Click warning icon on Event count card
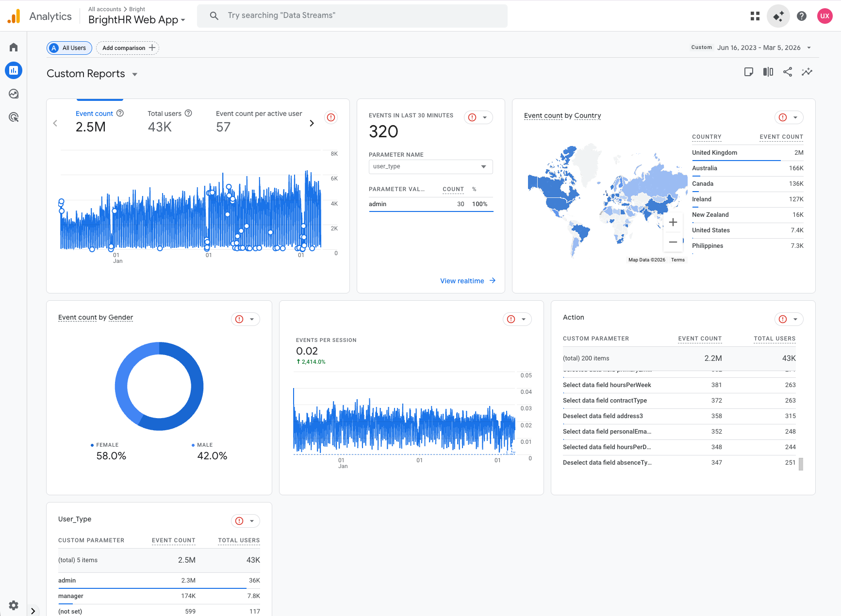 click(x=331, y=117)
